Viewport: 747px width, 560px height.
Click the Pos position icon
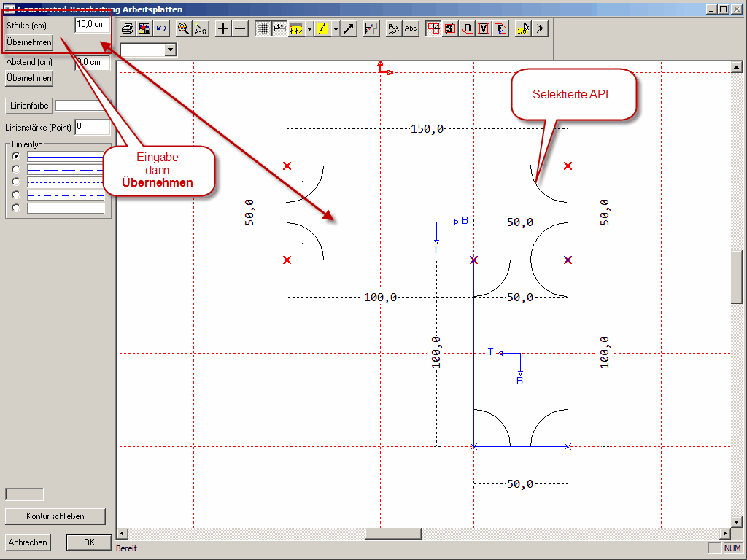click(x=394, y=28)
